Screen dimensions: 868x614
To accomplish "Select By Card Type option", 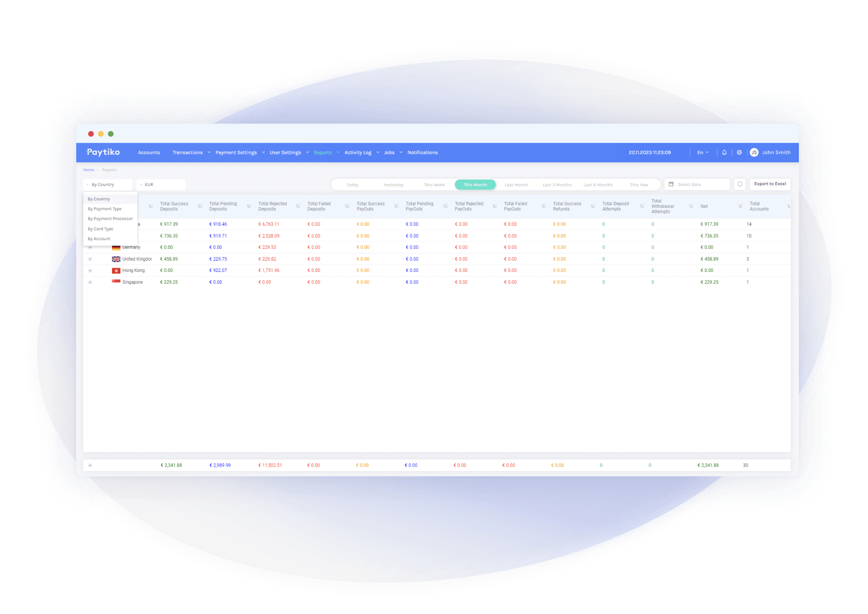I will click(x=110, y=229).
